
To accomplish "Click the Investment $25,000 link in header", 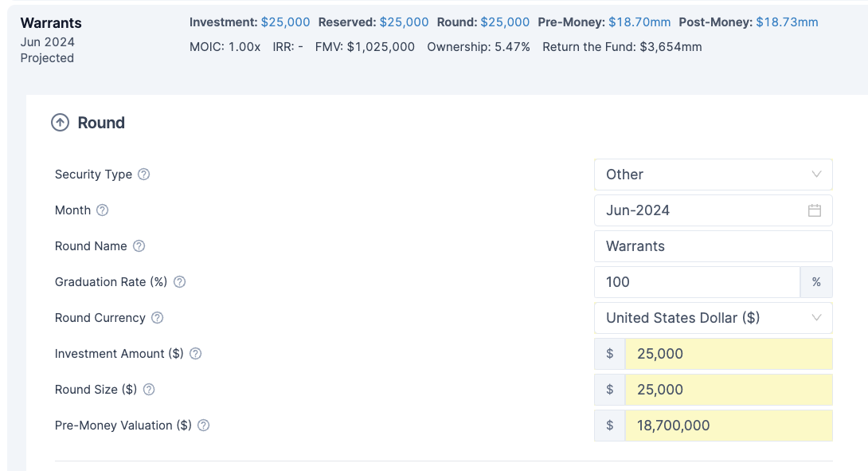I will (285, 22).
